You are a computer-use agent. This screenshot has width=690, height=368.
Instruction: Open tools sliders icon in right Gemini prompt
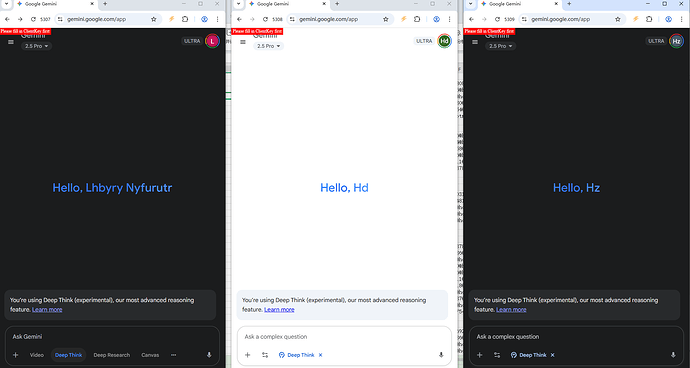click(497, 355)
